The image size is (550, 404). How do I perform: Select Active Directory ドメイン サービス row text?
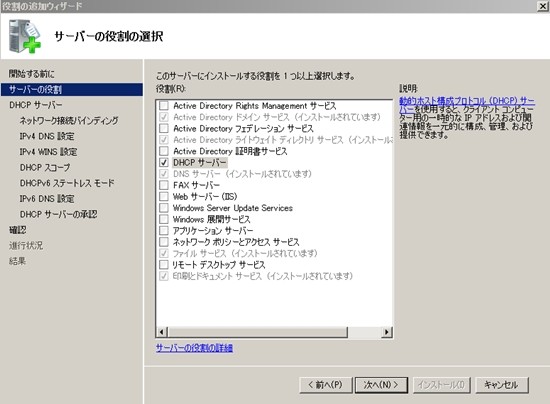277,117
